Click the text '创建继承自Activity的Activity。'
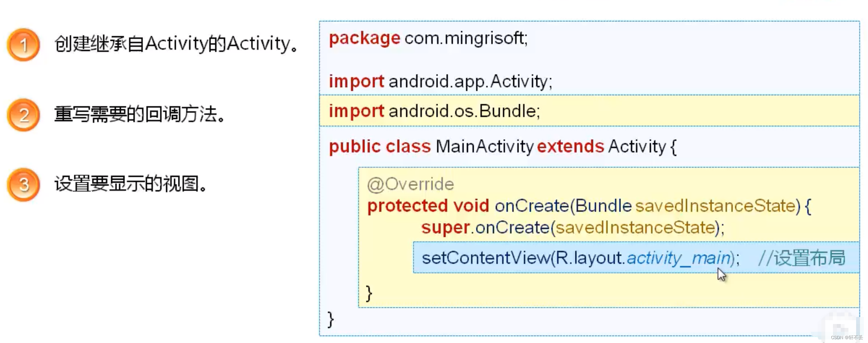 [176, 44]
